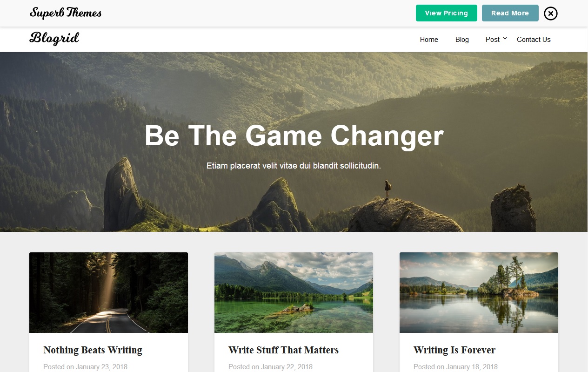Click the Be The Game Changer headline
The height and width of the screenshot is (372, 588).
(x=294, y=136)
